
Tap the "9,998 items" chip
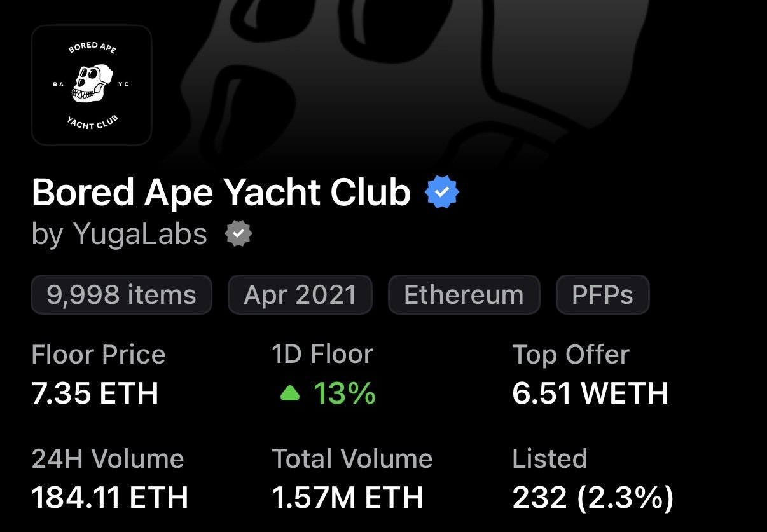pos(121,295)
